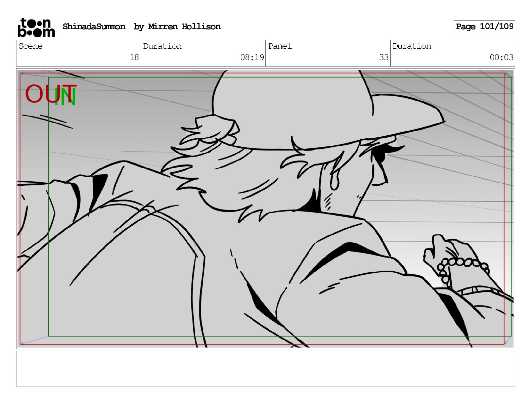Click the 'Scene' header label
This screenshot has height=411, width=532.
[31, 46]
